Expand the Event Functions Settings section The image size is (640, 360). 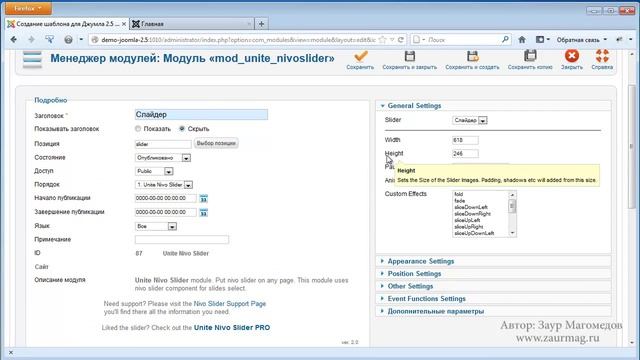493,299
